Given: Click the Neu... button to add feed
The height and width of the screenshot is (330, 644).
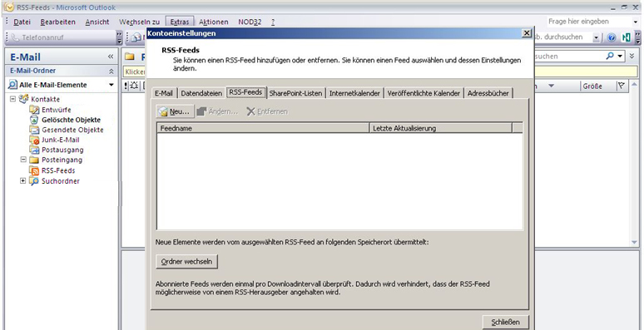Looking at the screenshot, I should (175, 111).
